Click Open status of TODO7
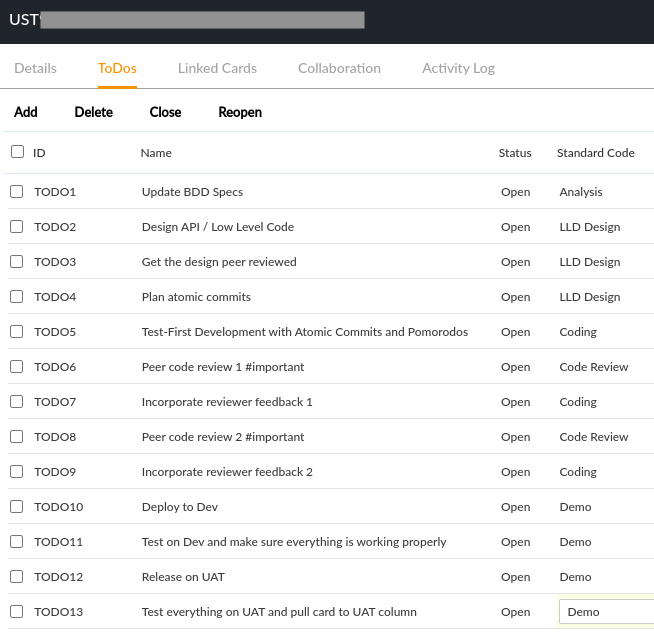The height and width of the screenshot is (639, 654). tap(516, 402)
